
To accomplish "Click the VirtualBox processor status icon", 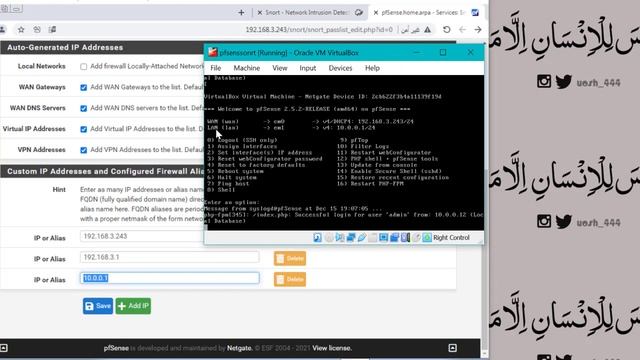I will tap(405, 238).
